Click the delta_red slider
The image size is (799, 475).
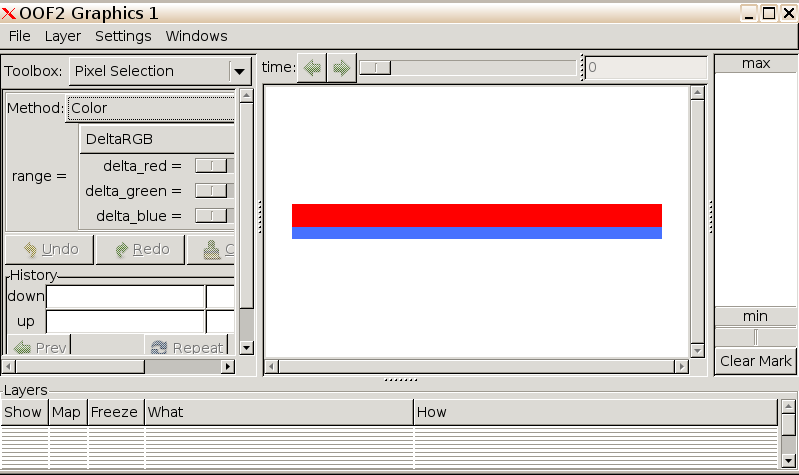pyautogui.click(x=212, y=166)
